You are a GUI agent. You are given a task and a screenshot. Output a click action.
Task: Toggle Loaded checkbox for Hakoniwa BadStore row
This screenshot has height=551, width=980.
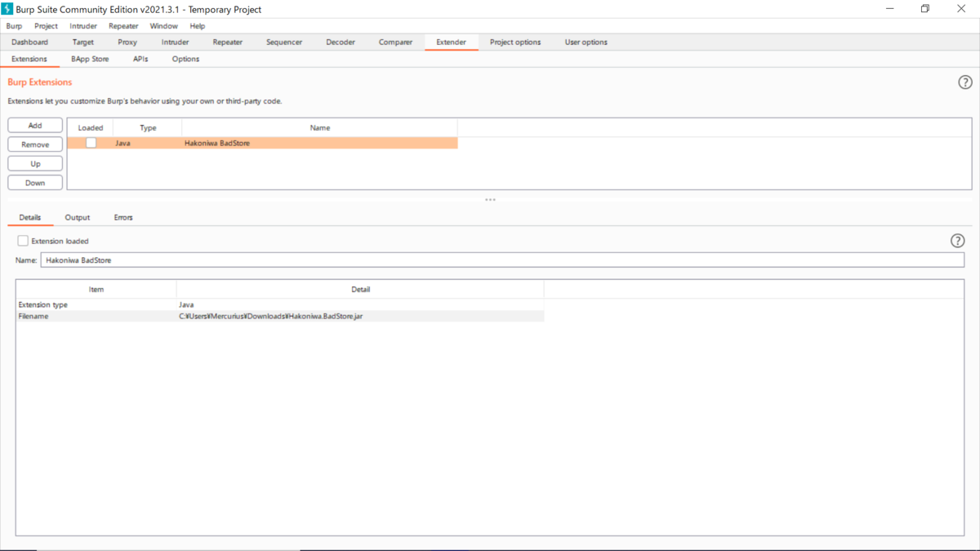91,143
